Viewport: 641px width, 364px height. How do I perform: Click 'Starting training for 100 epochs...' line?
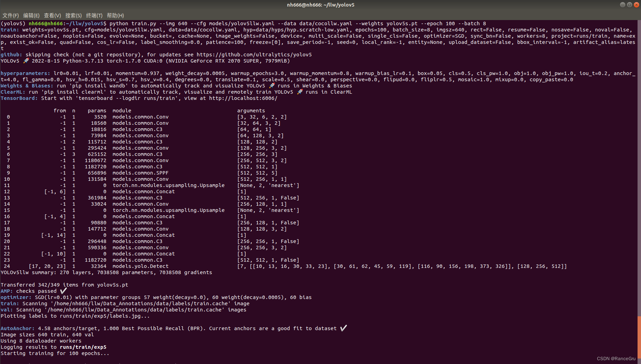click(55, 353)
